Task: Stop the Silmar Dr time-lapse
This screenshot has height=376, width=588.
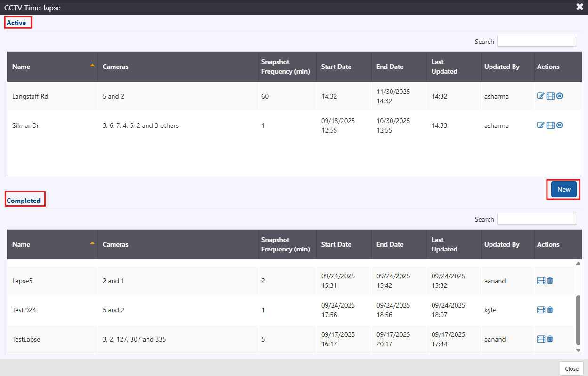Action: click(560, 125)
